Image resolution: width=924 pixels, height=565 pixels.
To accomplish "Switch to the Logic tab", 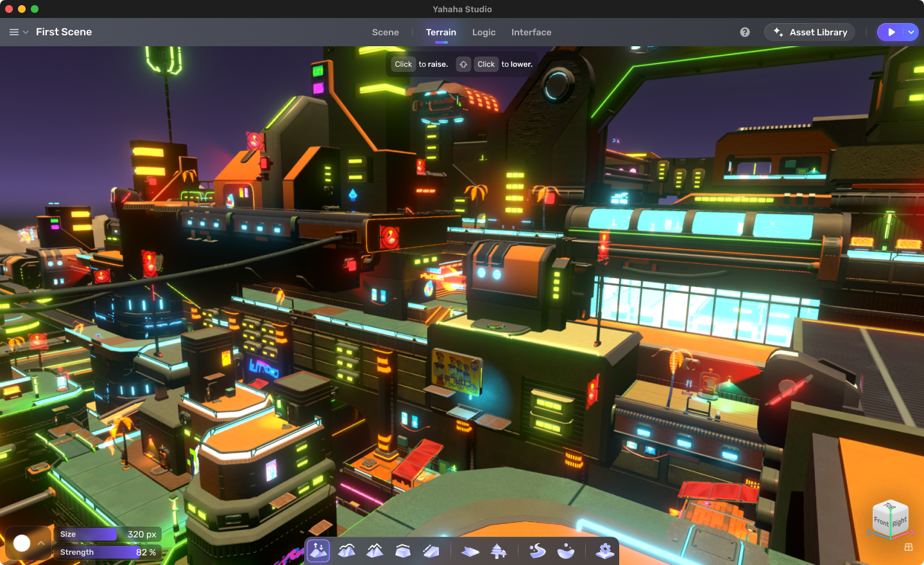I will [484, 31].
